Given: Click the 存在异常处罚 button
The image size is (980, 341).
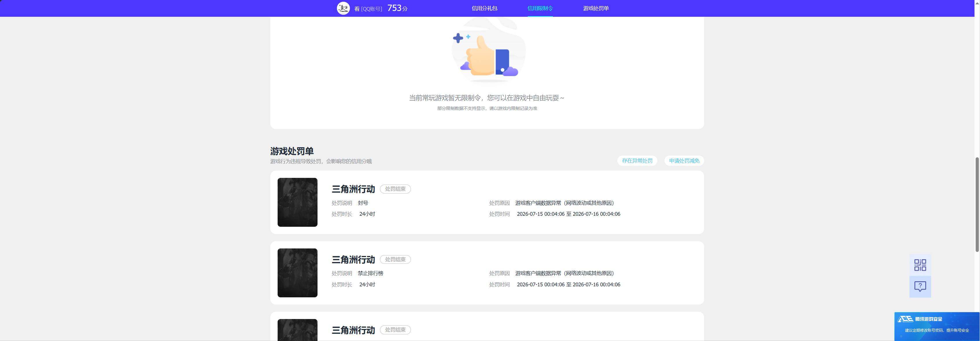Looking at the screenshot, I should point(637,161).
